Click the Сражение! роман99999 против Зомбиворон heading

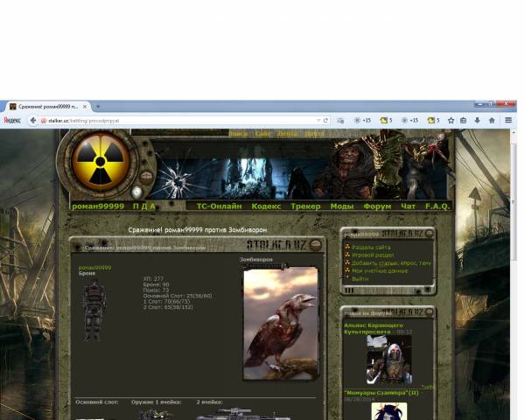pyautogui.click(x=198, y=230)
